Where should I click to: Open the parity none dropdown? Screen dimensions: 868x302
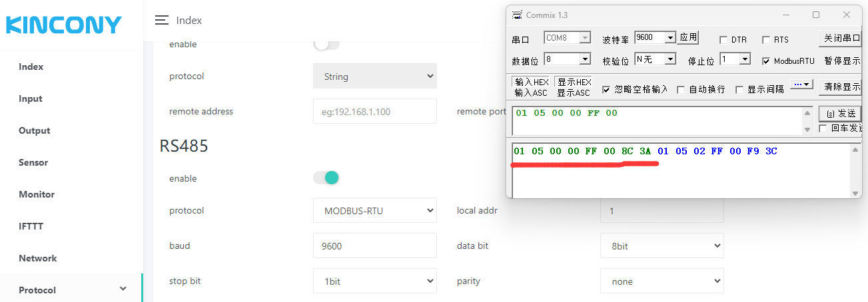coord(661,281)
